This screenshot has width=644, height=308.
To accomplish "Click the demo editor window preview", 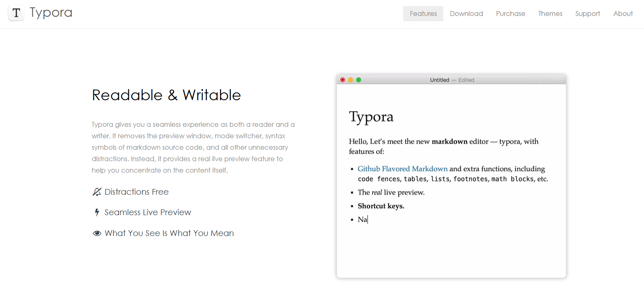I will point(451,176).
